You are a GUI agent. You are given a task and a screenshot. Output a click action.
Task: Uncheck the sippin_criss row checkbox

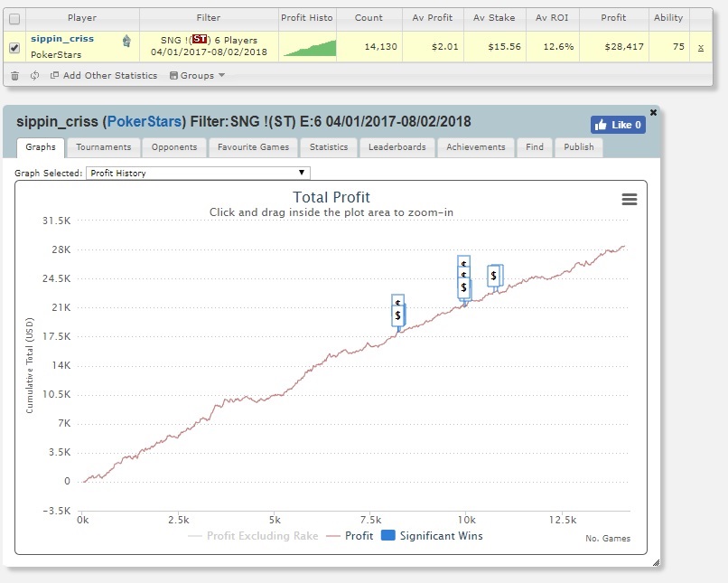pyautogui.click(x=14, y=47)
